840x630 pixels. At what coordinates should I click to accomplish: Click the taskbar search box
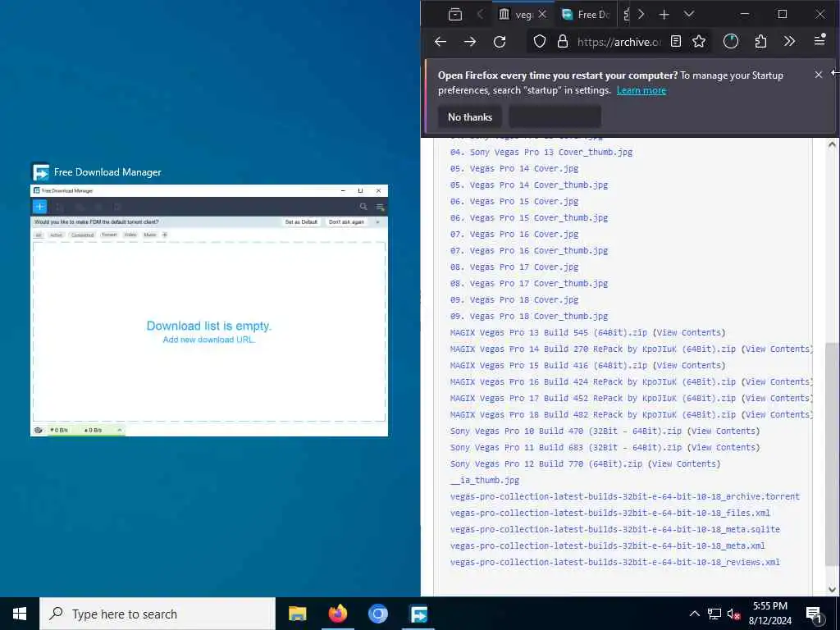pyautogui.click(x=157, y=614)
